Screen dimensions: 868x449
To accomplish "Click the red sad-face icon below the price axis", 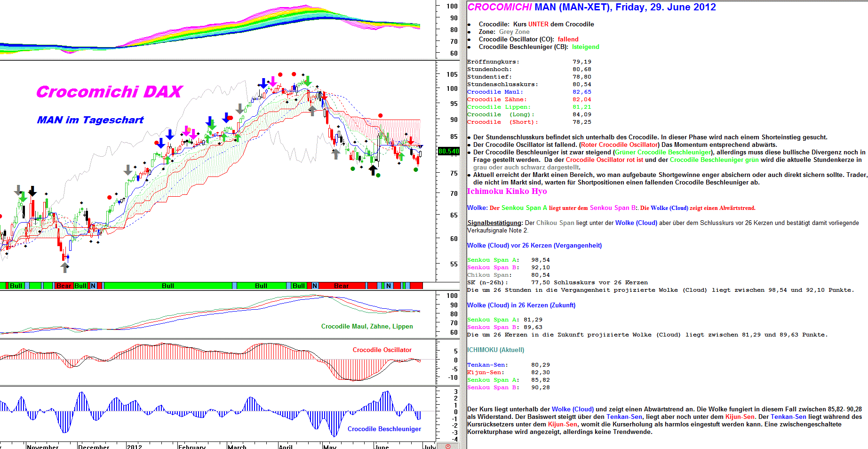I will click(448, 446).
